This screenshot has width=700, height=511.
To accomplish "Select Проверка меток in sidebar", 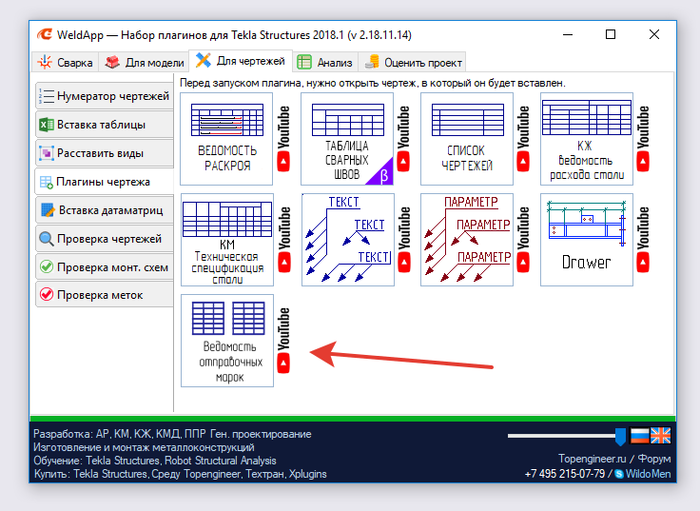I will pos(104,295).
